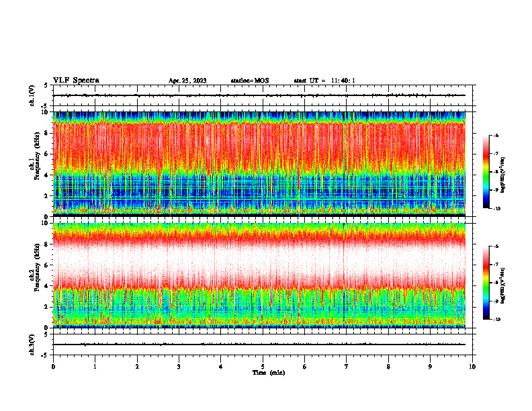Click the "-6" label on ch.1 colorbar
Screen dimensions: 532x411
(x=496, y=136)
